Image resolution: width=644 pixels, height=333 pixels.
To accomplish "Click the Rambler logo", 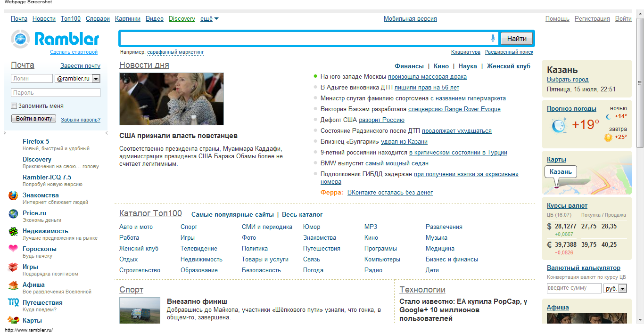I will click(x=55, y=39).
